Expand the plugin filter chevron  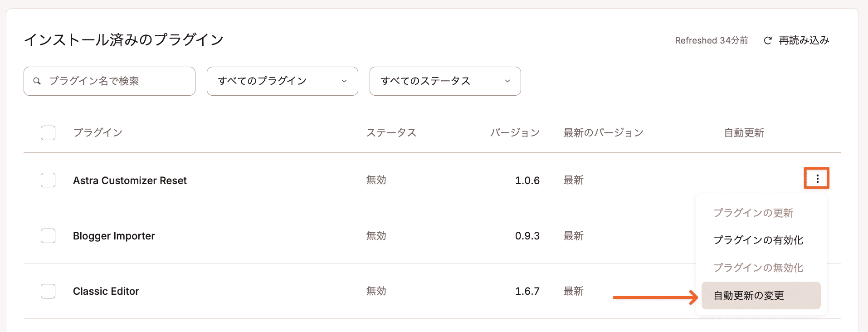click(x=345, y=81)
